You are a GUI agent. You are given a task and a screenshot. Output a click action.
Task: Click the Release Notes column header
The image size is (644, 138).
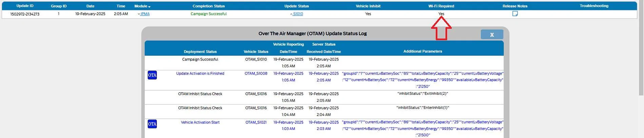pyautogui.click(x=515, y=6)
